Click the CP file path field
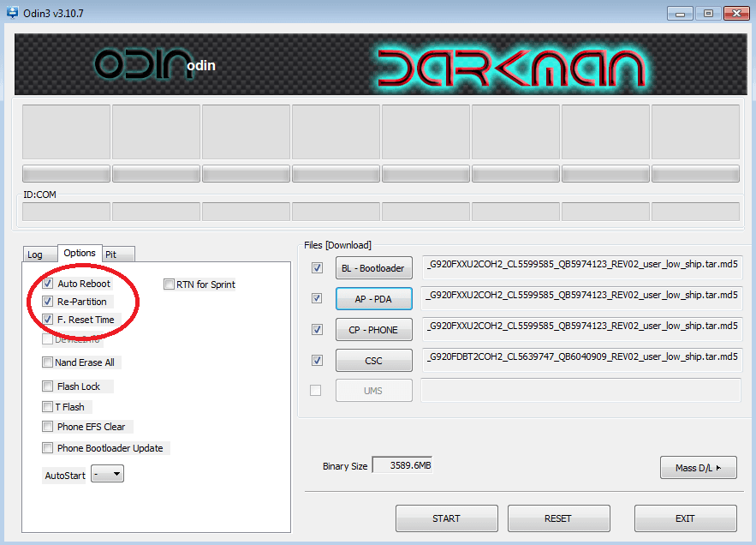Image resolution: width=756 pixels, height=545 pixels. [582, 329]
